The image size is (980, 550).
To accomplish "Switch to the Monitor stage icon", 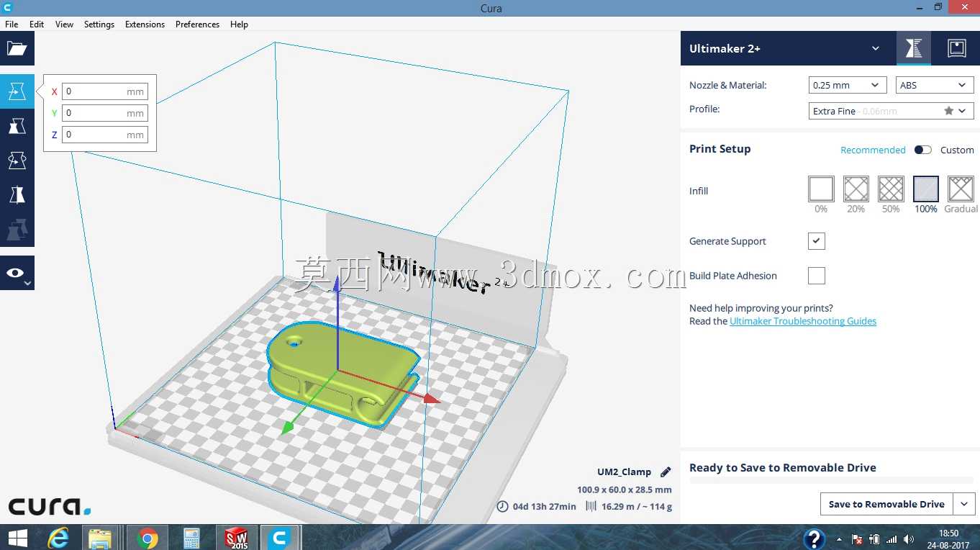I will (x=956, y=48).
